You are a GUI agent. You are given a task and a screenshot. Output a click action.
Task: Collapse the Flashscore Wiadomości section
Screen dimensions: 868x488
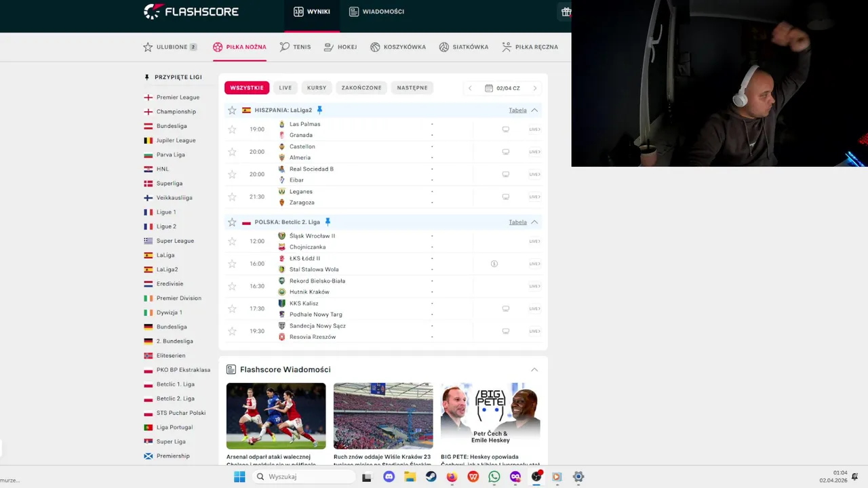click(x=534, y=369)
